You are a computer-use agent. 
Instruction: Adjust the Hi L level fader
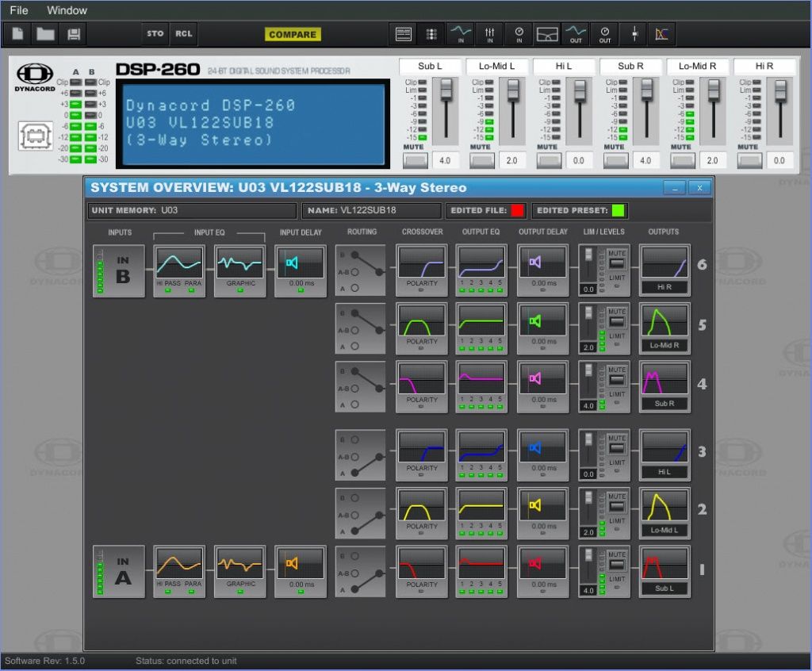coord(580,90)
